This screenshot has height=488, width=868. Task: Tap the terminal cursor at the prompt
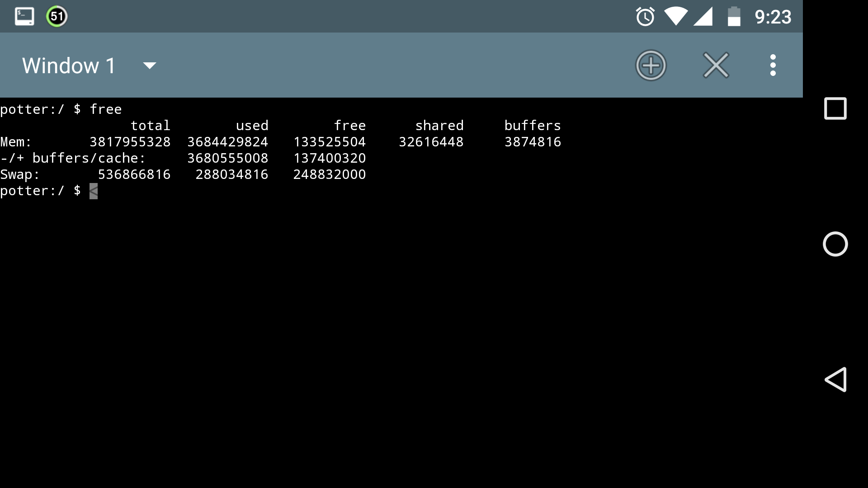click(x=94, y=191)
